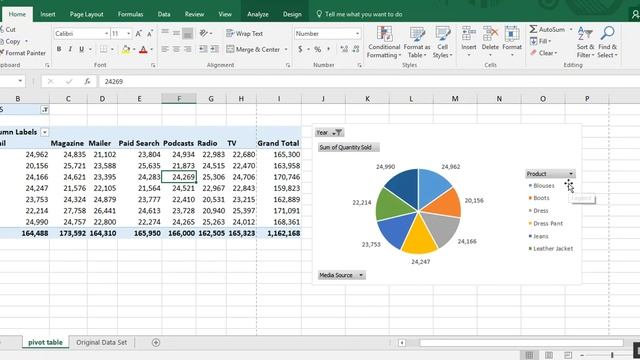Screen dimensions: 640x360
Task: Switch to Normal view in status bar
Action: pyautogui.click(x=529, y=355)
